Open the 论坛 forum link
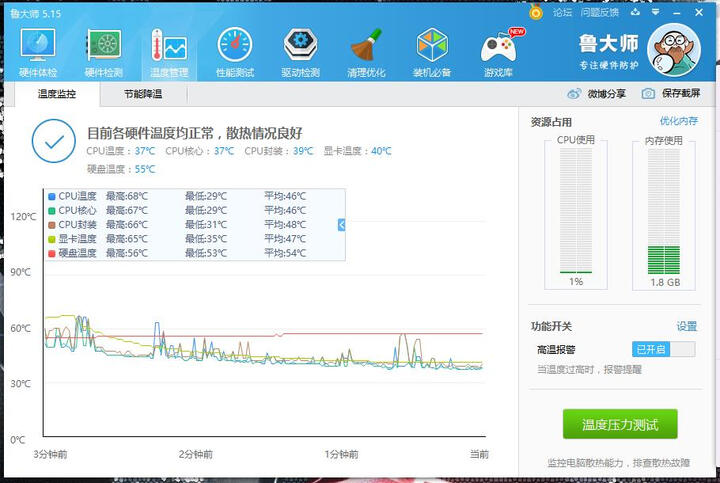This screenshot has width=720, height=483. click(x=562, y=12)
